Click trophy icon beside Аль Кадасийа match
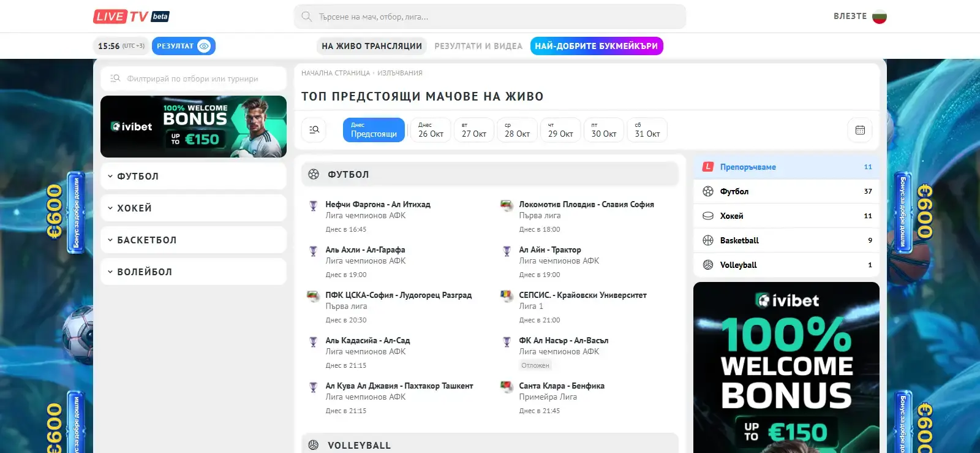This screenshot has height=453, width=980. pos(314,342)
